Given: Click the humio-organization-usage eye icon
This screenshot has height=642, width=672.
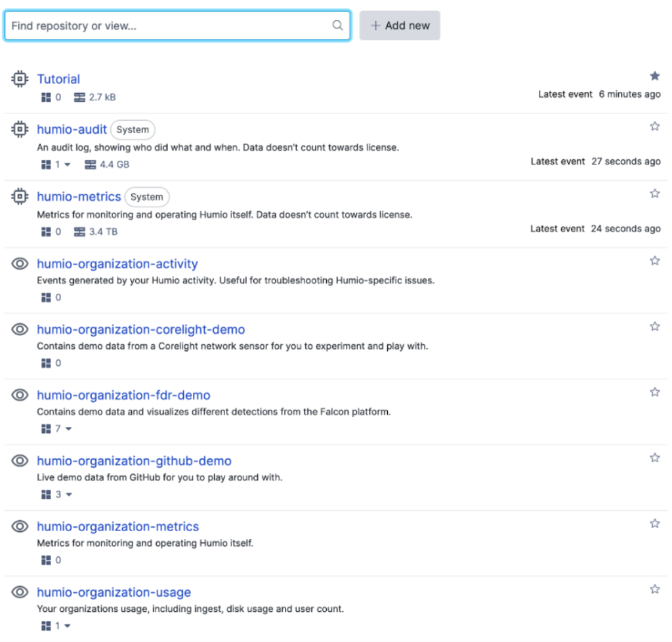Looking at the screenshot, I should click(20, 592).
